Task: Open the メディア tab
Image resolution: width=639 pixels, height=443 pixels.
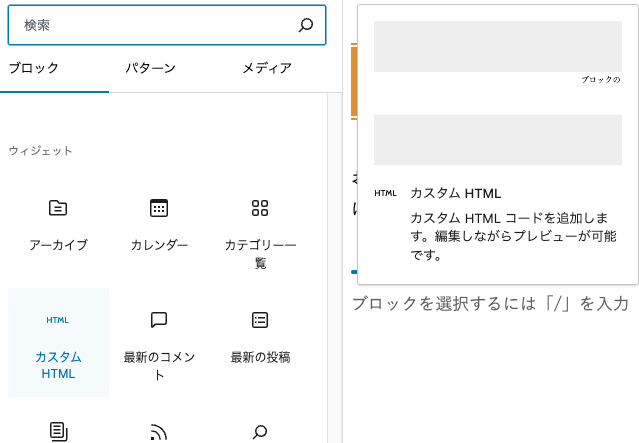Action: [x=267, y=68]
